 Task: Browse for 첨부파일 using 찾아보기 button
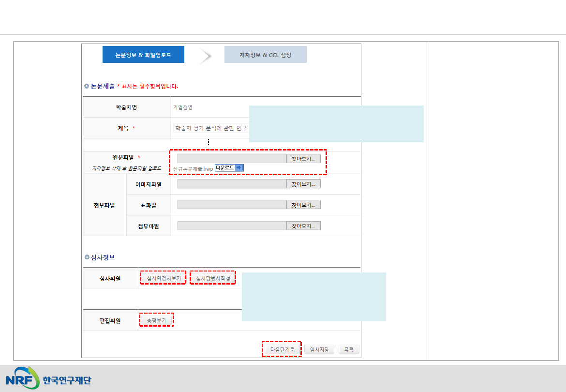point(303,226)
